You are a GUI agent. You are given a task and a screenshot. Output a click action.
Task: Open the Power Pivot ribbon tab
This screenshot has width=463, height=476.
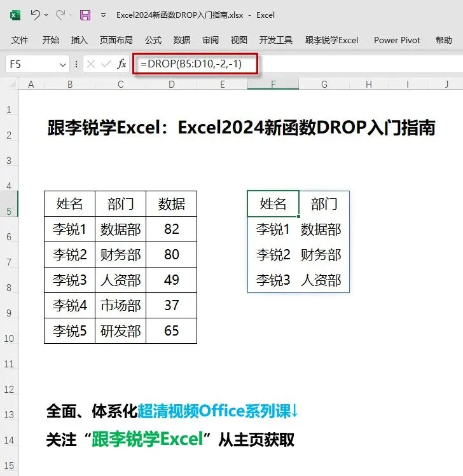click(x=397, y=40)
